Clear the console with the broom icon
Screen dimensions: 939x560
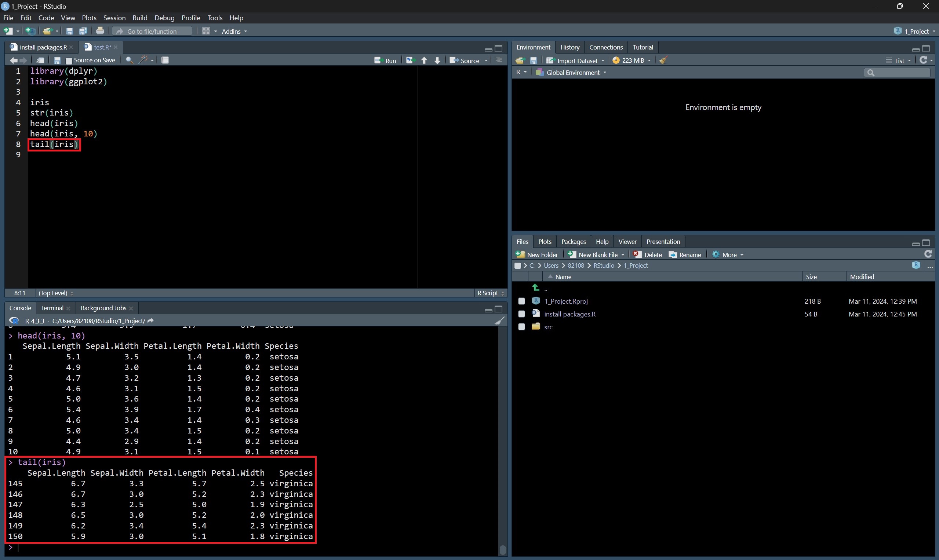[x=499, y=321]
